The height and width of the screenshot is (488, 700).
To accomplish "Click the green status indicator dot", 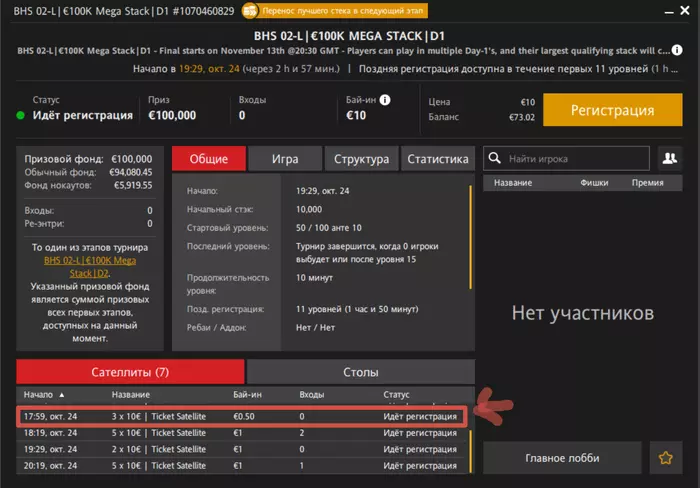I will (x=20, y=115).
